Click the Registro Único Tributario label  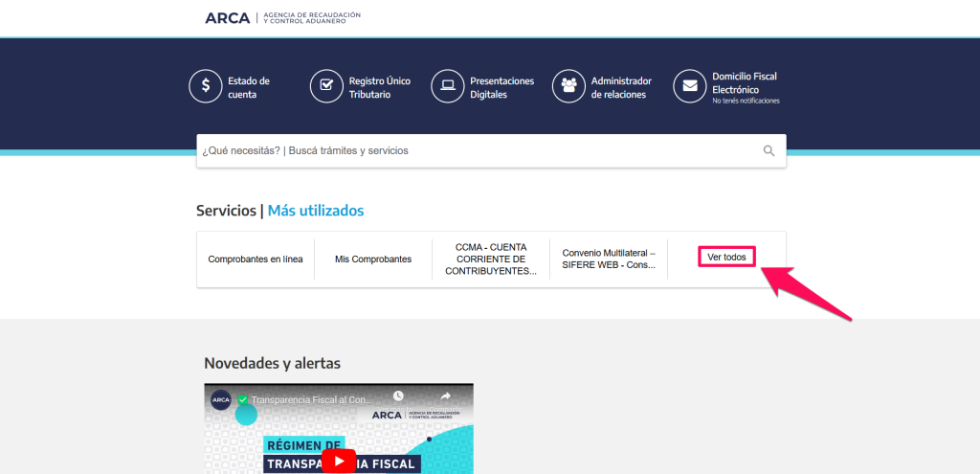point(380,87)
